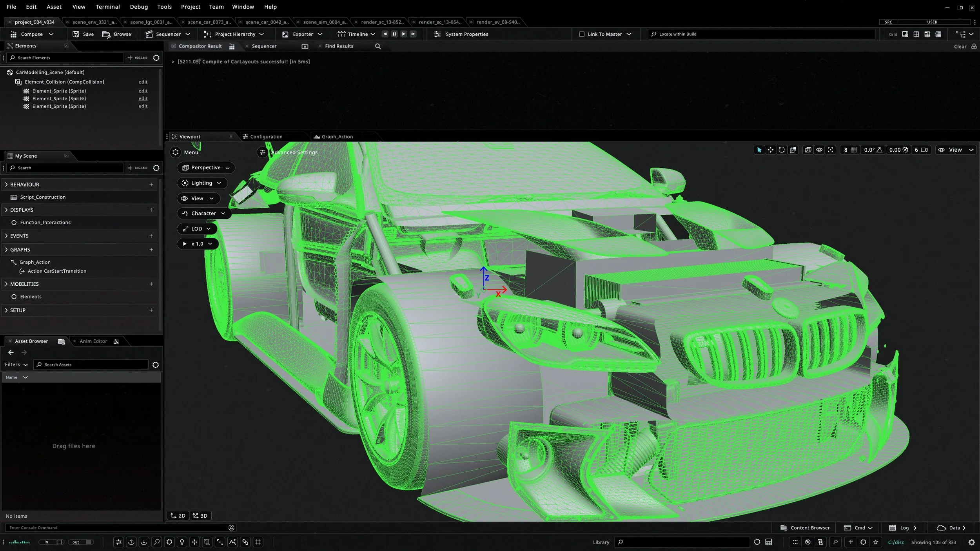980x551 pixels.
Task: Switch to the Anim Editor tab
Action: (x=93, y=341)
